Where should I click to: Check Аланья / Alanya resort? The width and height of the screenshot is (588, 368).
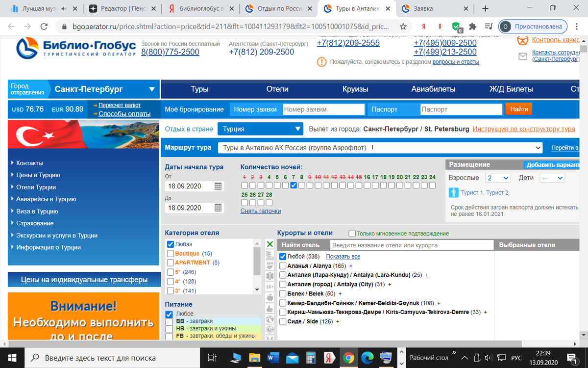coord(283,266)
